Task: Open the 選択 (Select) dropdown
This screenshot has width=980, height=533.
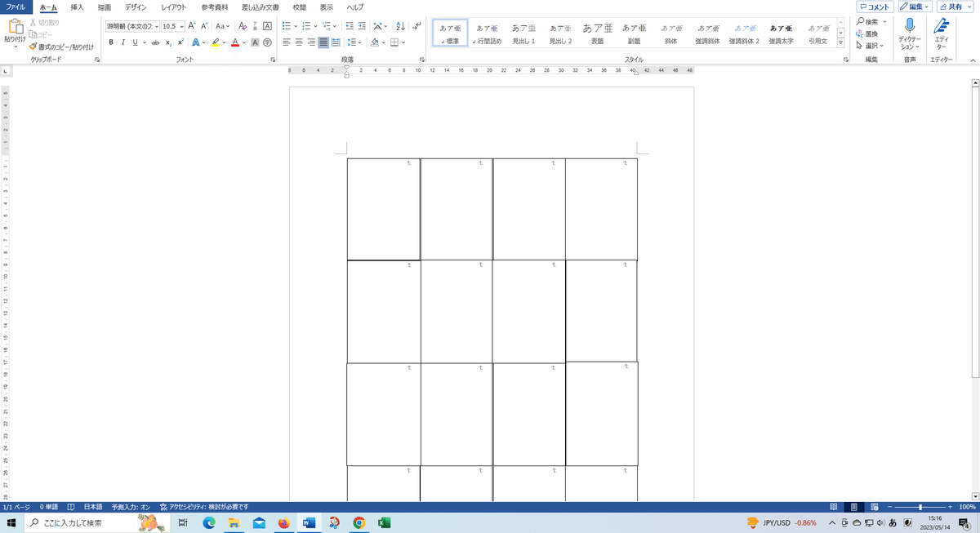Action: pos(871,46)
